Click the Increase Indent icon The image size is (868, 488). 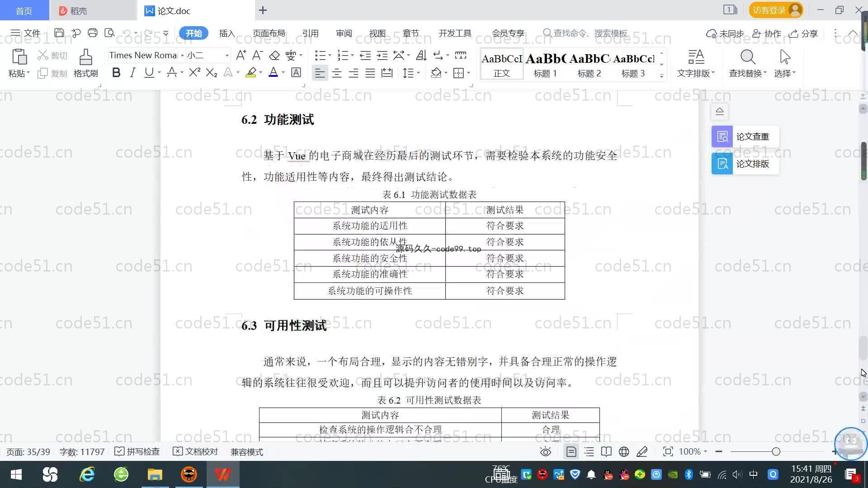click(x=382, y=56)
